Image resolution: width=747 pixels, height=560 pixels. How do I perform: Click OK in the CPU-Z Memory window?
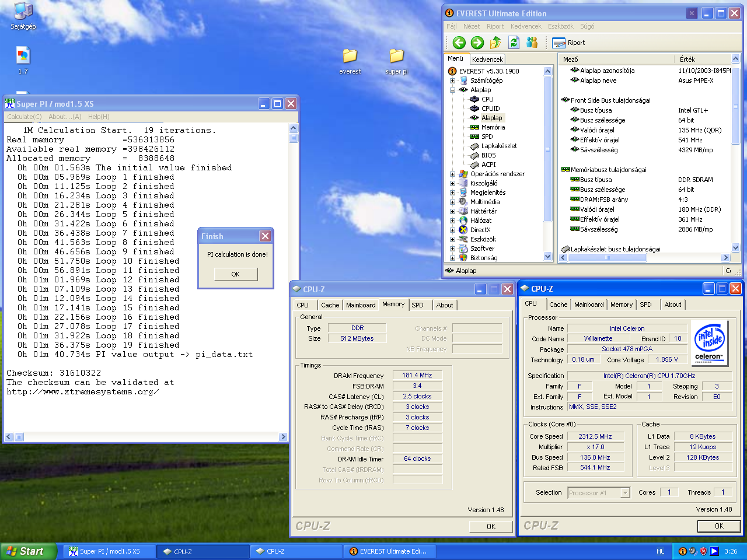[x=491, y=526]
